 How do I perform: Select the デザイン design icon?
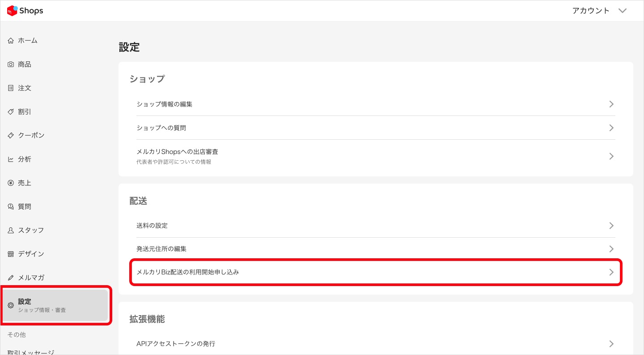pos(10,254)
